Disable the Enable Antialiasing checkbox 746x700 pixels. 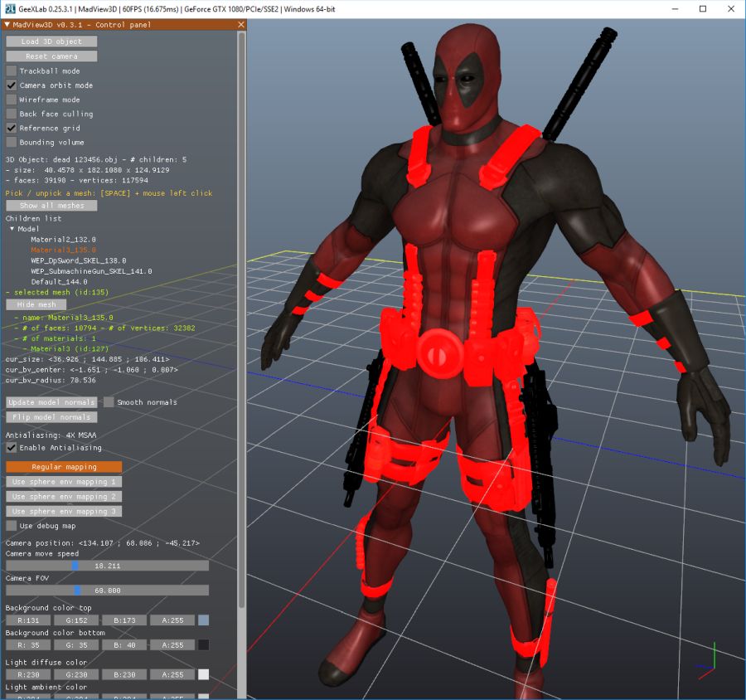click(x=12, y=448)
